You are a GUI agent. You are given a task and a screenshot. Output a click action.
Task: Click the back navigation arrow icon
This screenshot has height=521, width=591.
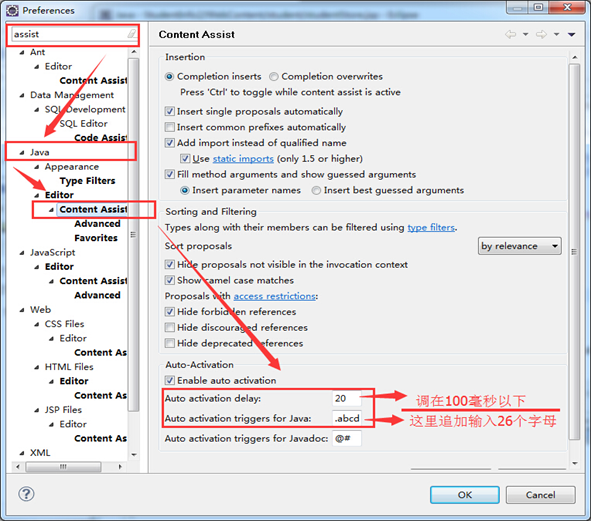click(510, 35)
